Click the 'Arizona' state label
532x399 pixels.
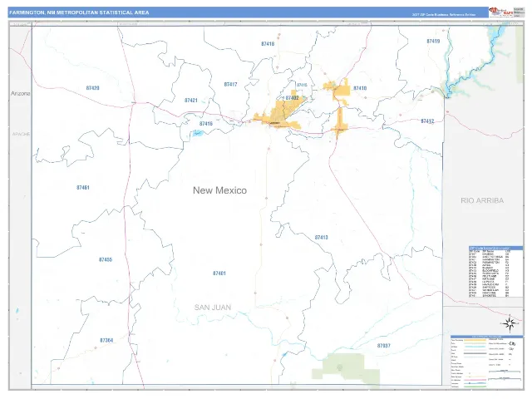pos(20,94)
